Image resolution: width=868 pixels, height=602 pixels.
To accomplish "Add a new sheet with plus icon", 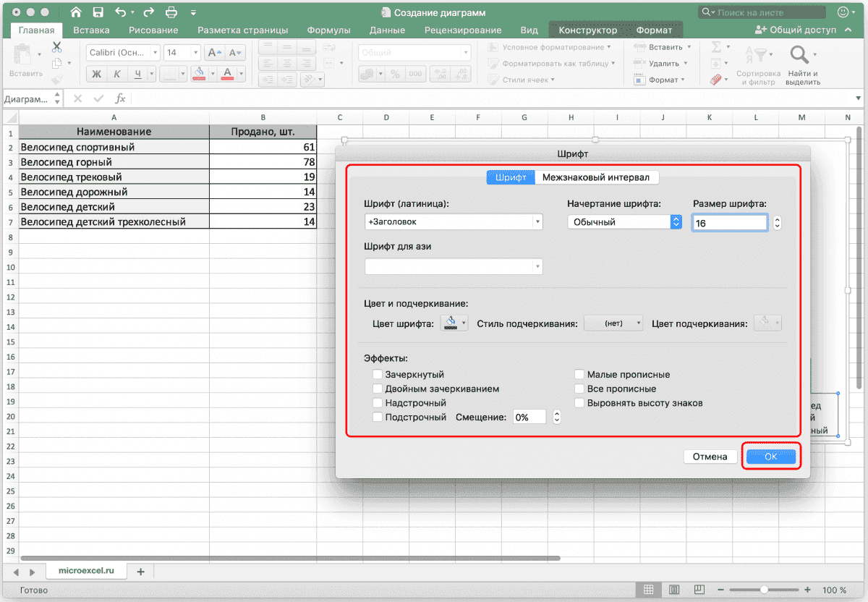I will pyautogui.click(x=140, y=572).
